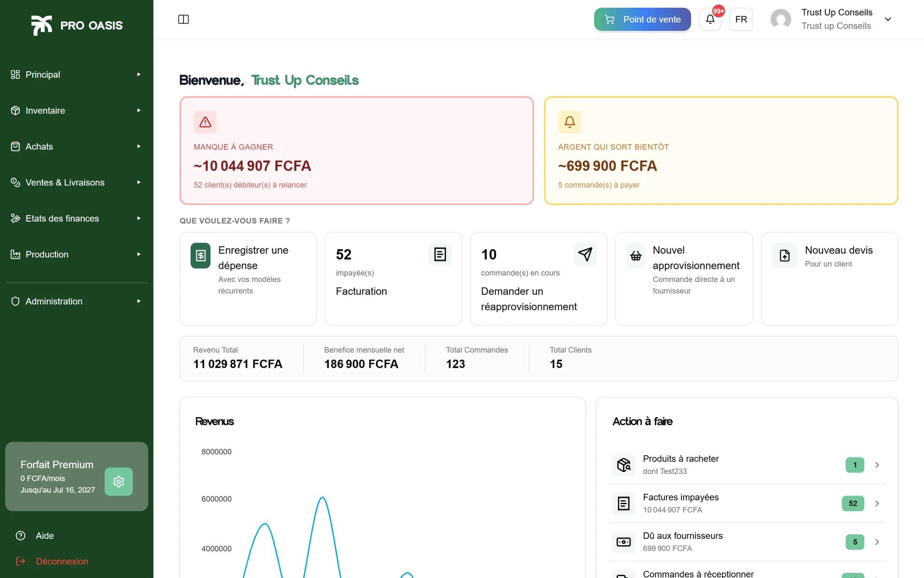The width and height of the screenshot is (924, 578).
Task: Expand the Achats submenu arrow
Action: (139, 146)
